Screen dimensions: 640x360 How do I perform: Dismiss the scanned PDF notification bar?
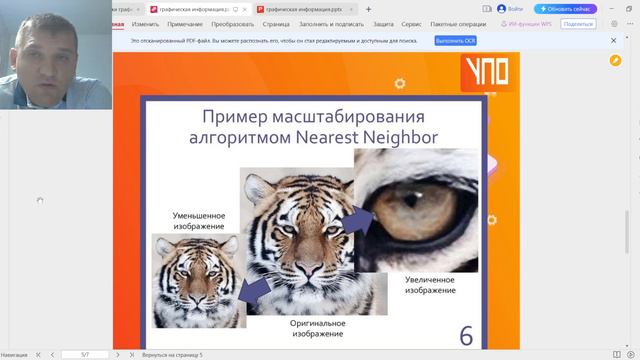coord(613,40)
